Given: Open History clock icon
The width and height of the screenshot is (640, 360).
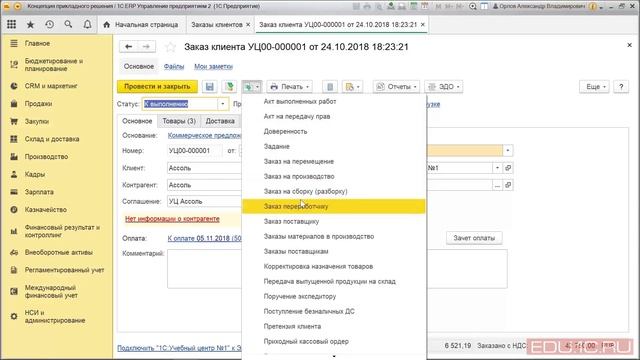Looking at the screenshot, I should [49, 24].
